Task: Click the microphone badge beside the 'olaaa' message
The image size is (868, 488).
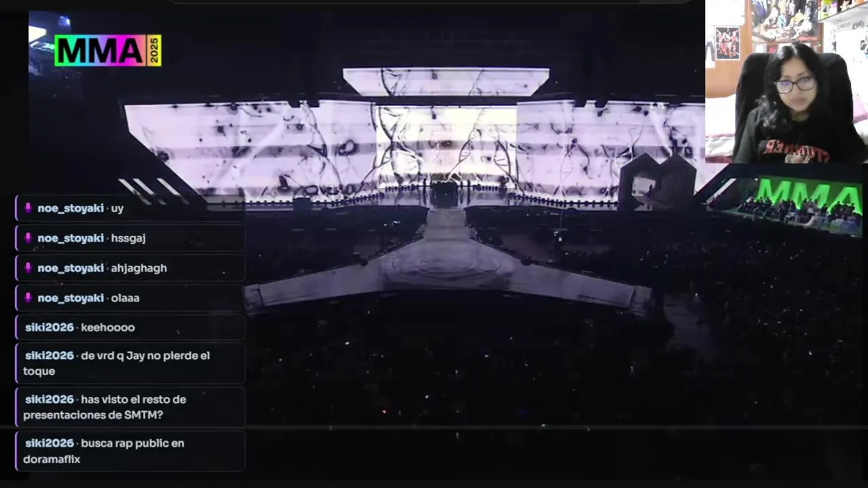Action: [x=28, y=298]
